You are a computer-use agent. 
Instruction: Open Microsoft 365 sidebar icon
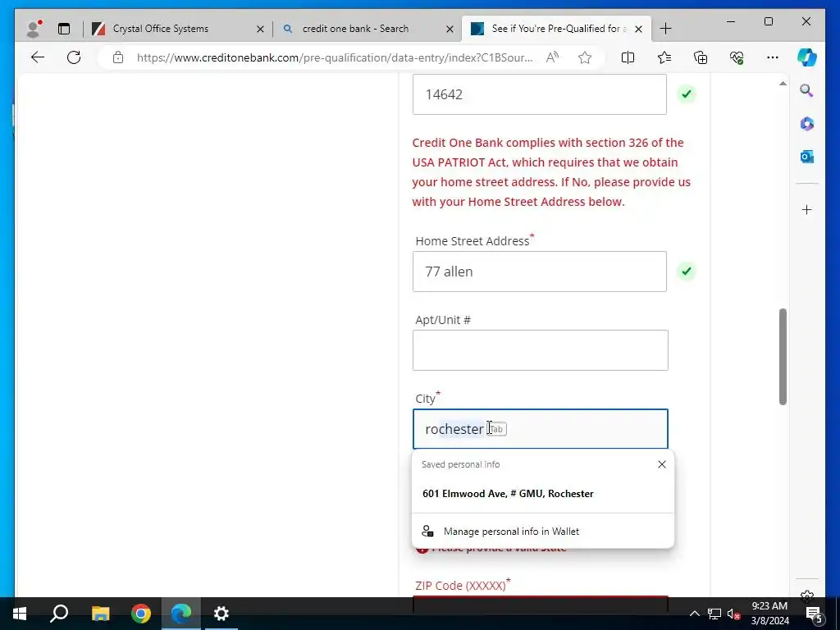(x=807, y=124)
